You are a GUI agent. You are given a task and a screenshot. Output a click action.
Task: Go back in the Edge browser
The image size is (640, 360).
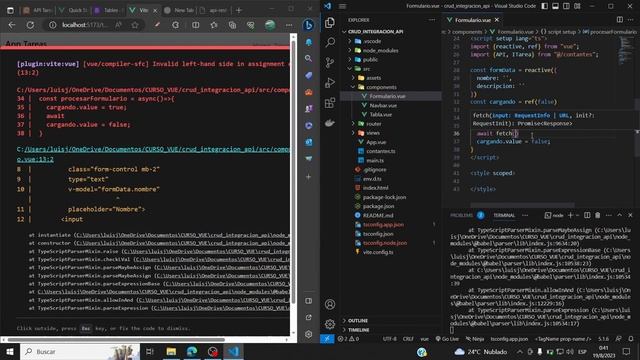tap(12, 25)
